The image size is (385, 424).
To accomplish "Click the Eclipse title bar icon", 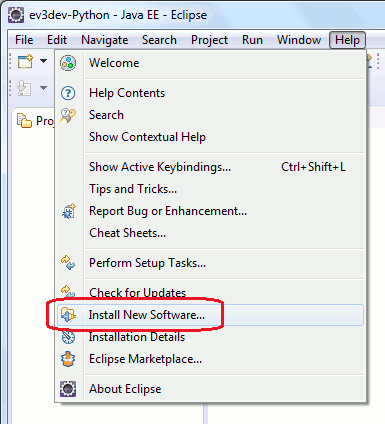I will point(16,15).
